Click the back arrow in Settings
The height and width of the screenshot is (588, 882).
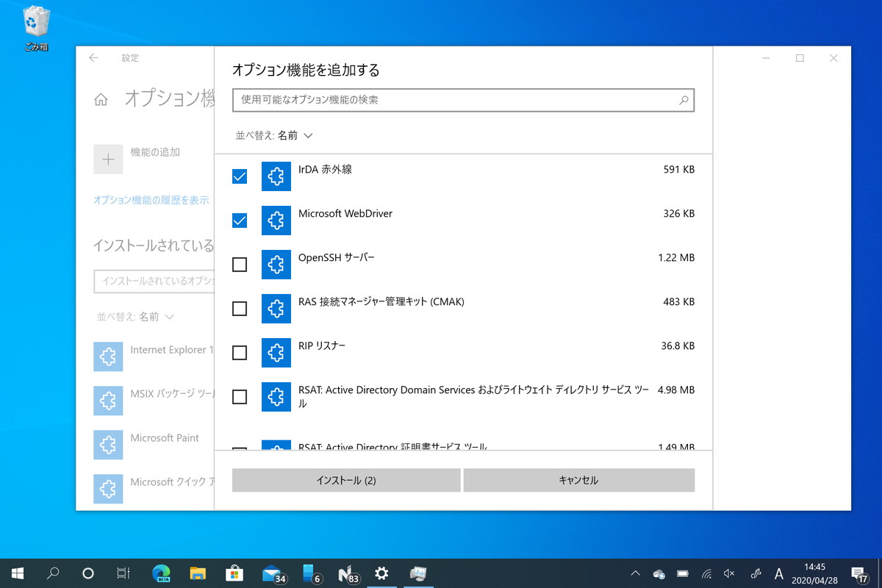tap(93, 57)
